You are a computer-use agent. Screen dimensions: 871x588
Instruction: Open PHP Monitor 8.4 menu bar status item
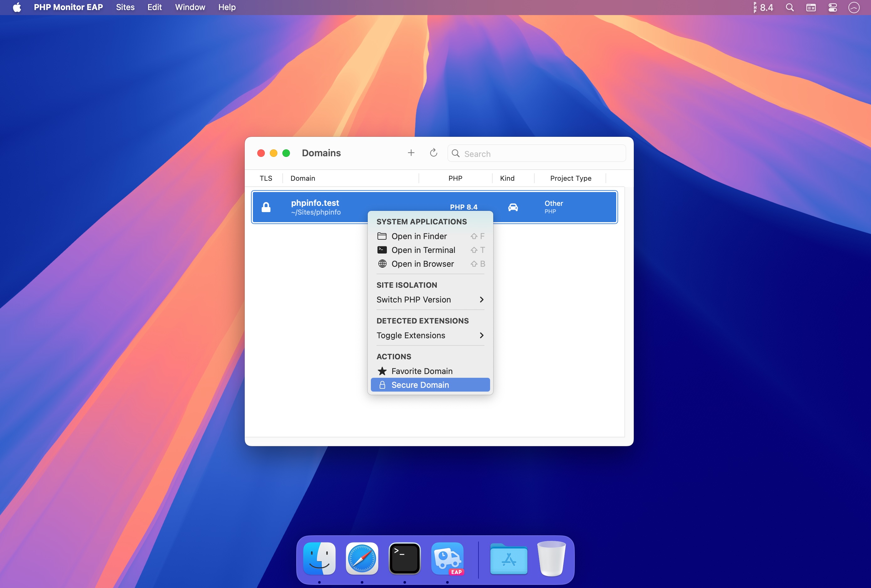pyautogui.click(x=763, y=8)
